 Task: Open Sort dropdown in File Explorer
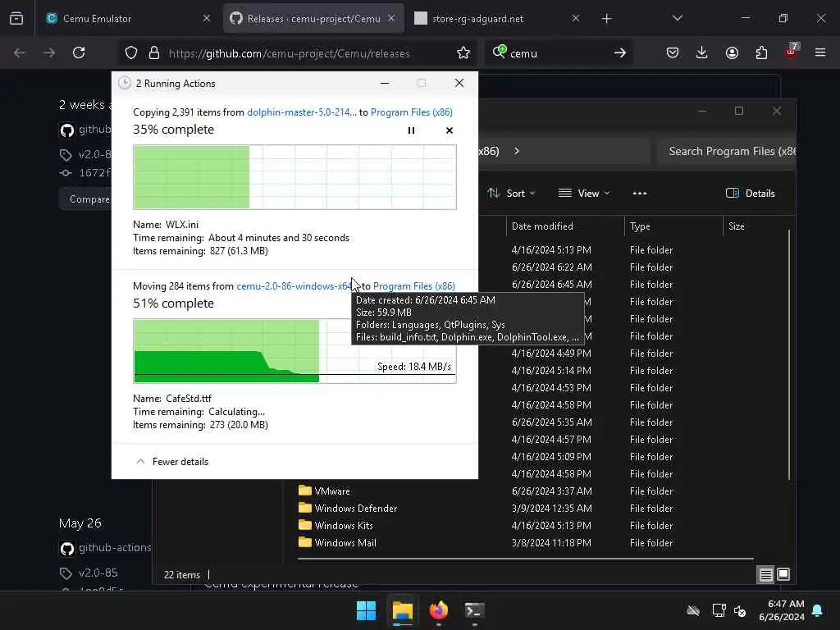tap(512, 194)
